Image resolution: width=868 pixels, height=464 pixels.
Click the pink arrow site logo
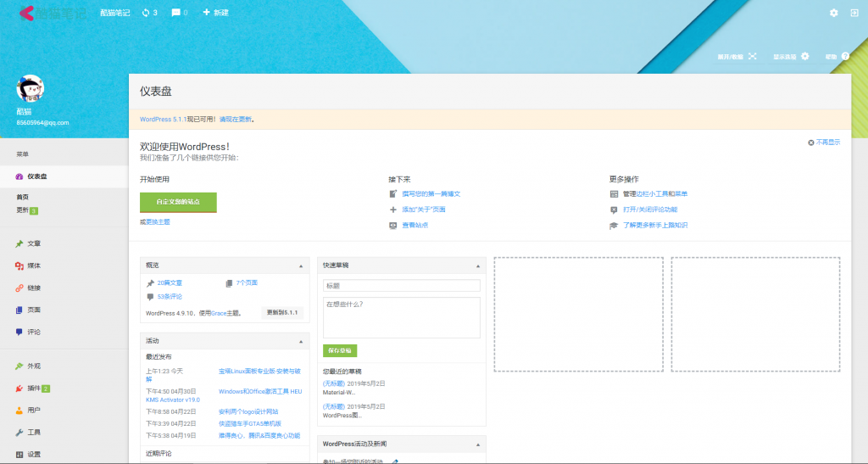click(26, 13)
